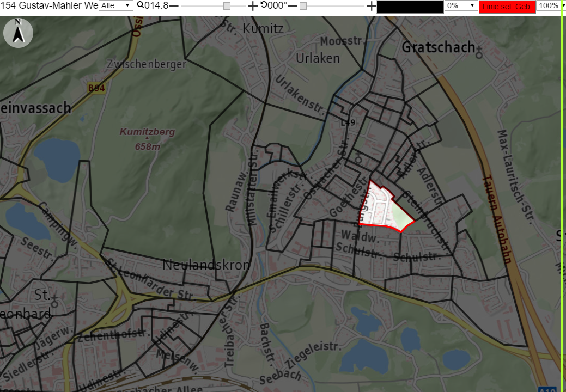Click the Kumitzberg 658m peak label
Image resolution: width=566 pixels, height=392 pixels.
(x=147, y=139)
